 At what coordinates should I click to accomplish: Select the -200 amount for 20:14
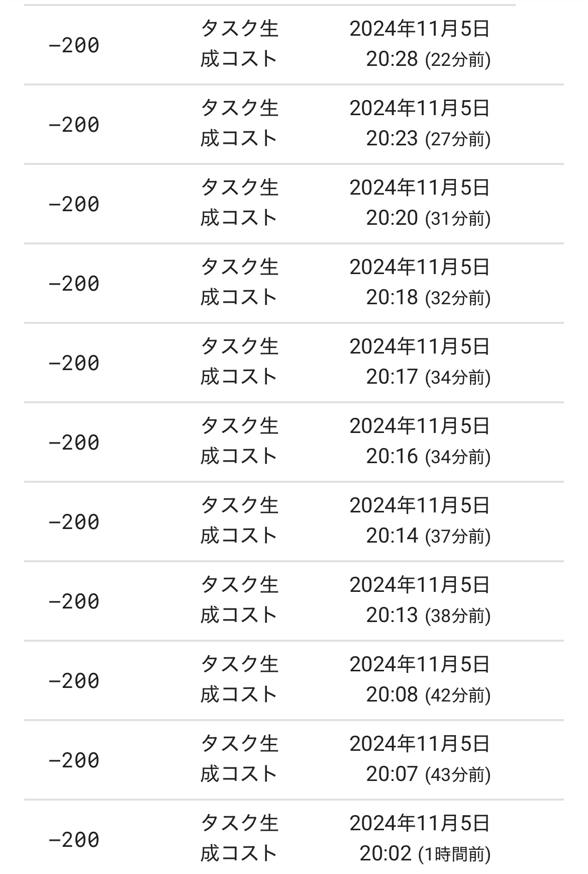pos(74,522)
